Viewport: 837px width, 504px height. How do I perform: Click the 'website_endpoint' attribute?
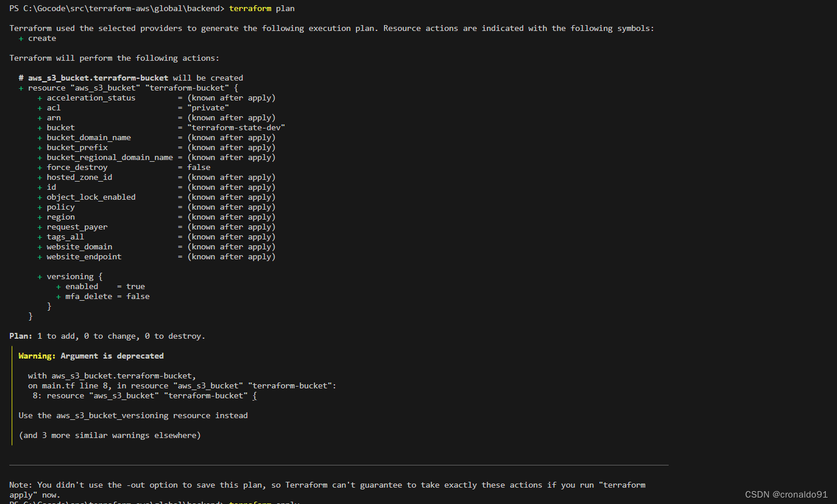tap(84, 257)
